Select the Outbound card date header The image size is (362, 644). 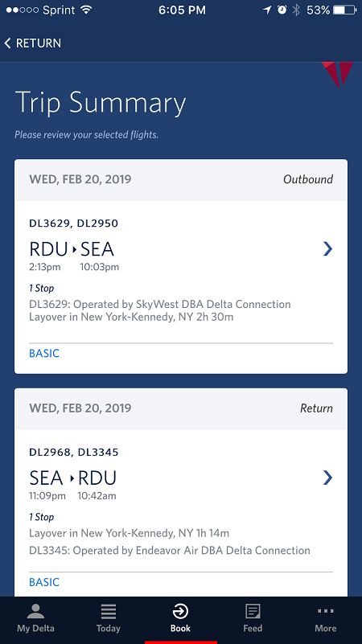80,179
